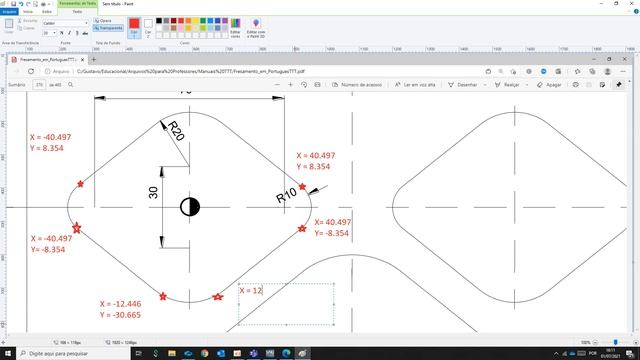640x360 pixels.
Task: Undo the last action in Paint
Action: 21,4
